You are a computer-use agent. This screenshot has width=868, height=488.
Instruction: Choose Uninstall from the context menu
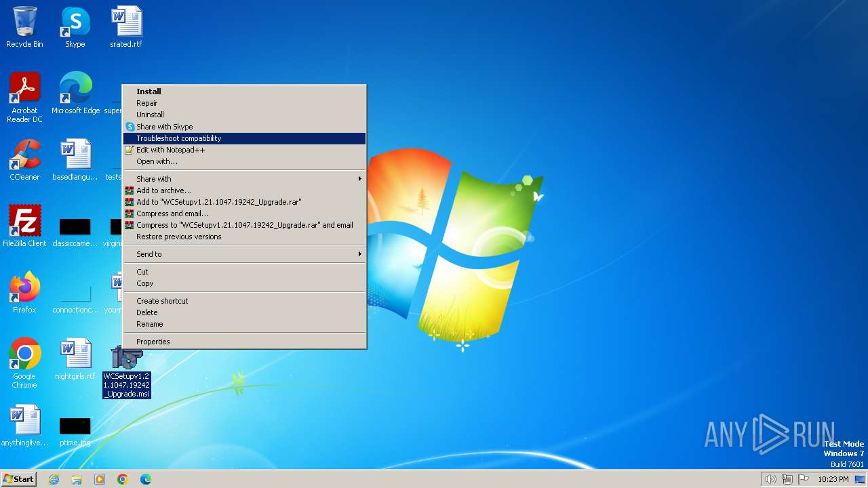point(244,115)
